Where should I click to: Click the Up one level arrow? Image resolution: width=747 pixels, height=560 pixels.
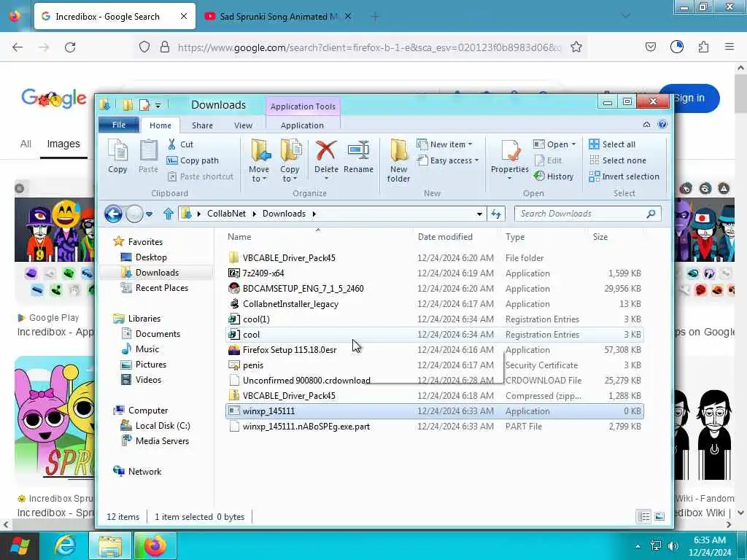(168, 214)
